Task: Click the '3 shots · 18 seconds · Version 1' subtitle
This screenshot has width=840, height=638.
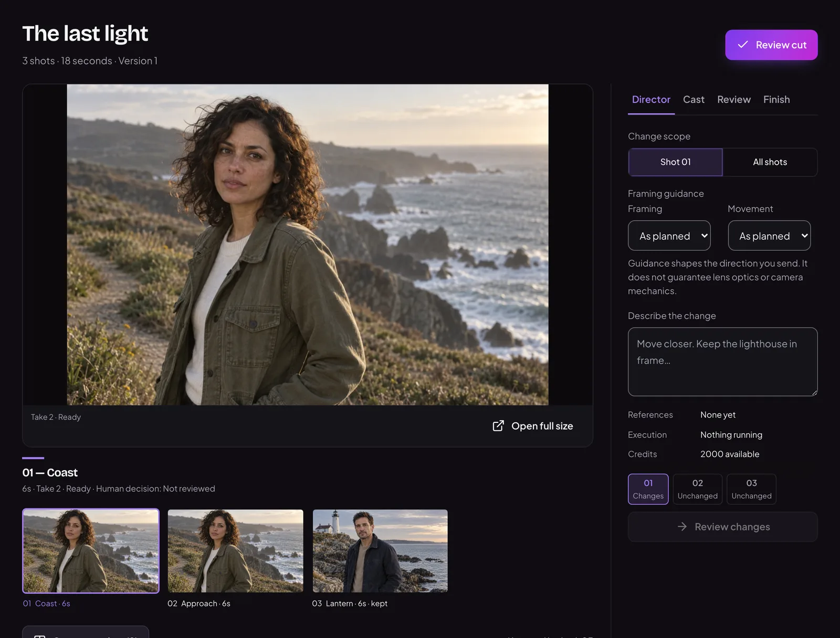Action: pos(90,61)
